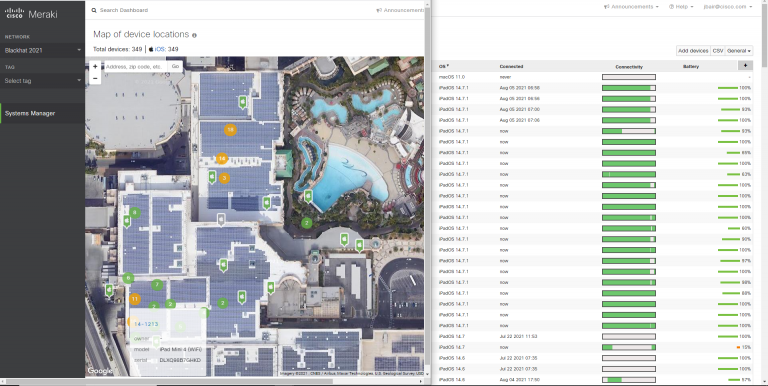Select green cluster 2 beside the pool

coord(307,223)
